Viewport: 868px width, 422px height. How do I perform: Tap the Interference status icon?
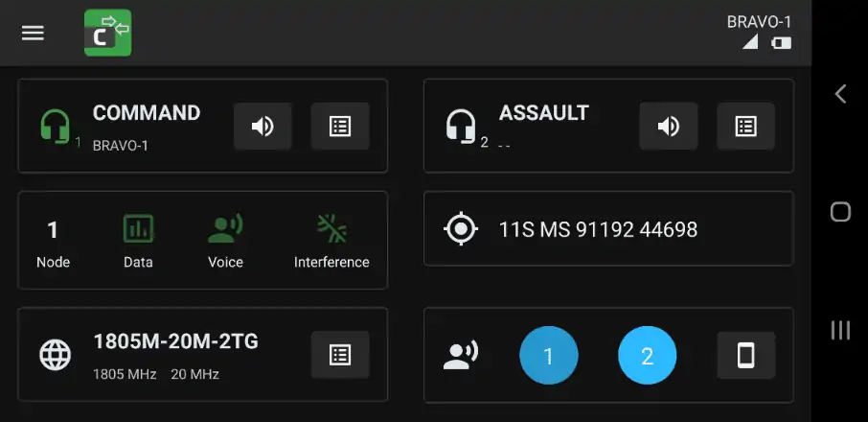(331, 228)
